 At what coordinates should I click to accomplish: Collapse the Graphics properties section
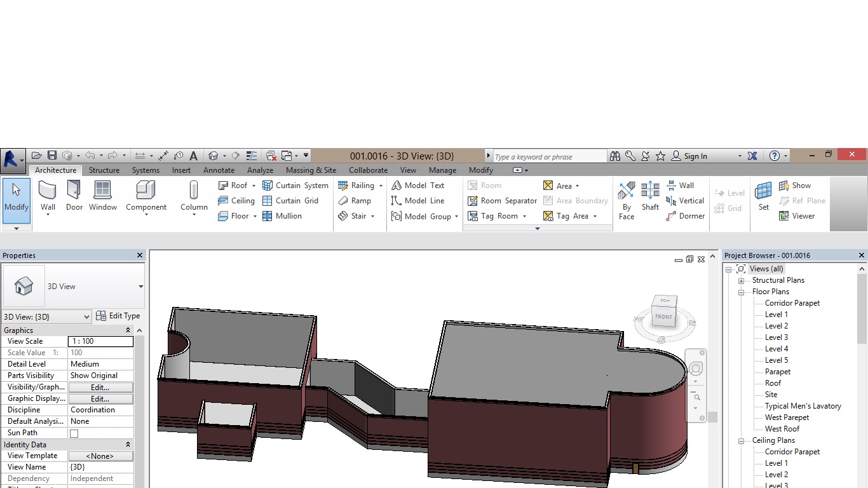point(128,330)
